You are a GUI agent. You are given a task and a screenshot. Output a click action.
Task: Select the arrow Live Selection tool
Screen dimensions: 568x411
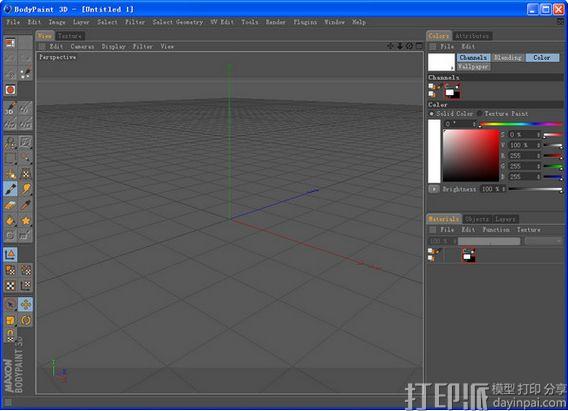click(x=10, y=305)
